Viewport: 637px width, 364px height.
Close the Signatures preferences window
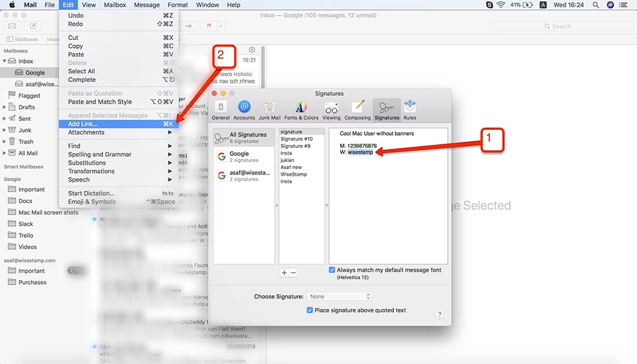point(214,93)
